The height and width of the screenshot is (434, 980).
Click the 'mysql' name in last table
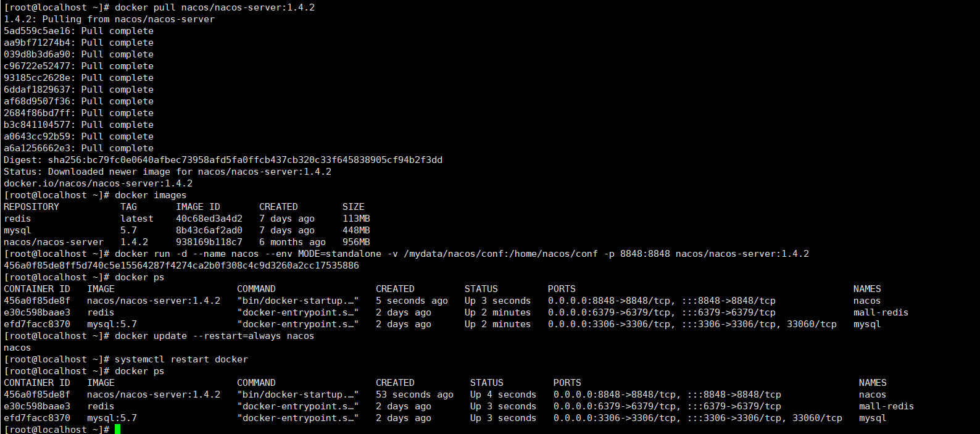coord(873,418)
